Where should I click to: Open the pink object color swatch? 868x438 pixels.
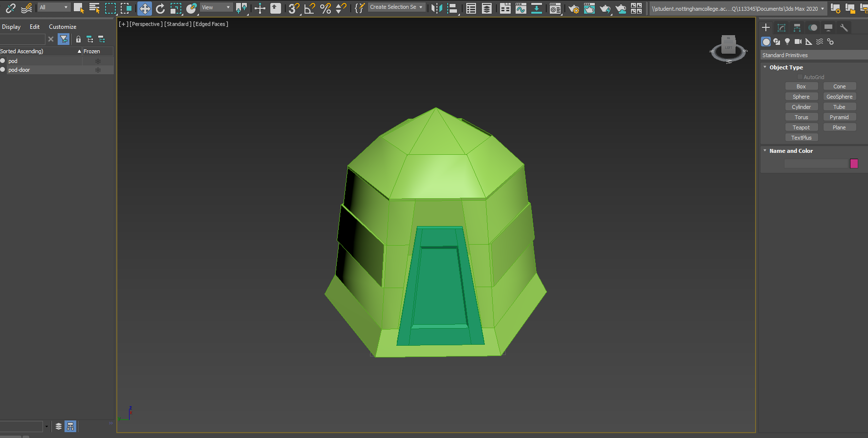(854, 164)
